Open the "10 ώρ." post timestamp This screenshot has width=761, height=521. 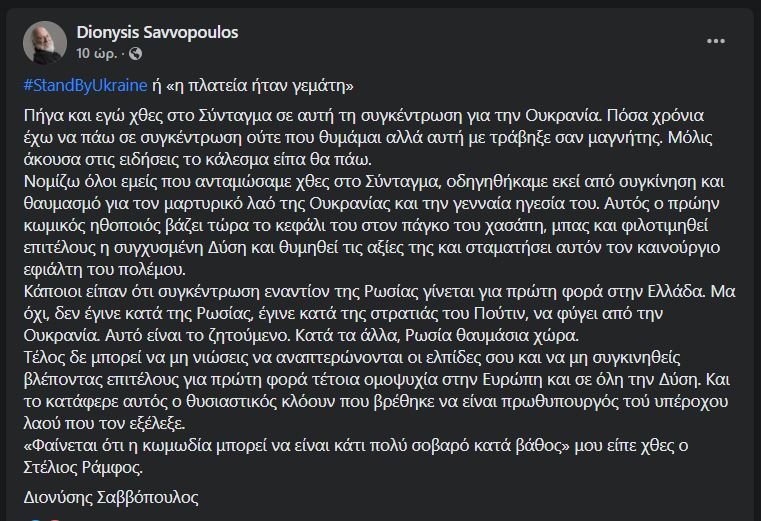click(x=96, y=52)
